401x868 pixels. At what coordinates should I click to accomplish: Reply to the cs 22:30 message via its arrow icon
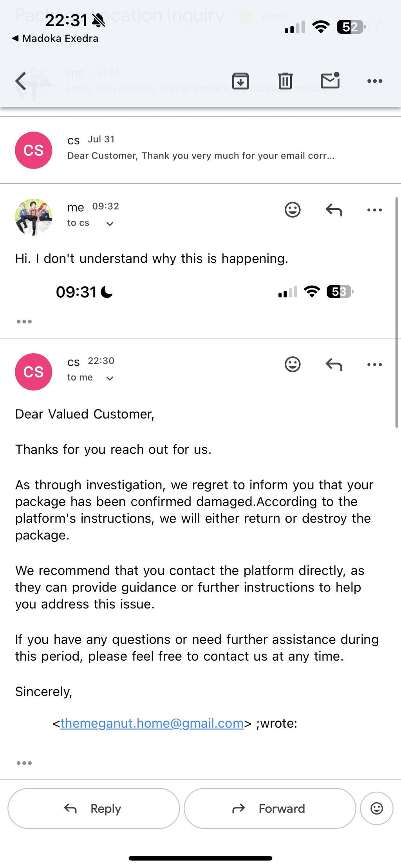pos(334,365)
